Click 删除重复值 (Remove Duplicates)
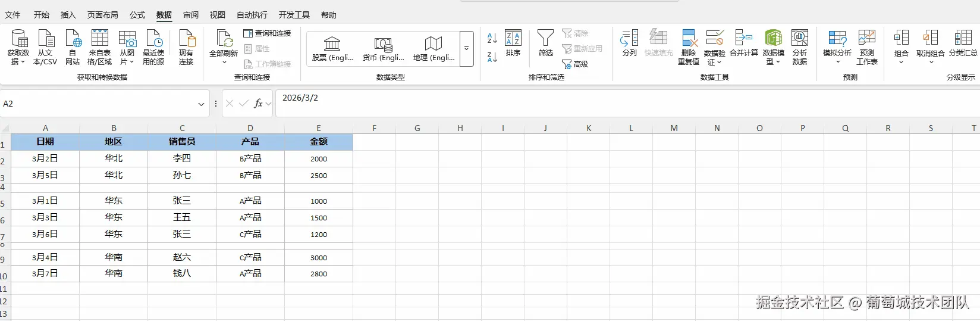The width and height of the screenshot is (980, 321). (x=689, y=47)
